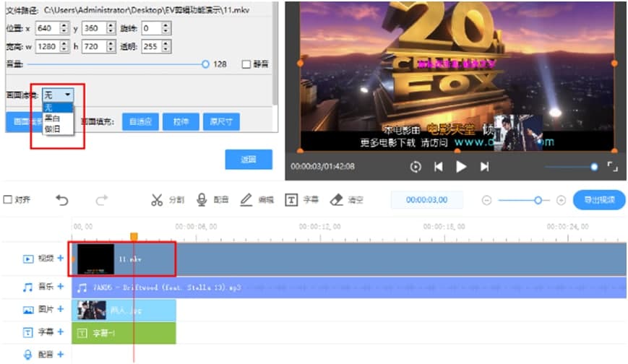Redo the last undone action
The height and width of the screenshot is (364, 628).
click(102, 200)
